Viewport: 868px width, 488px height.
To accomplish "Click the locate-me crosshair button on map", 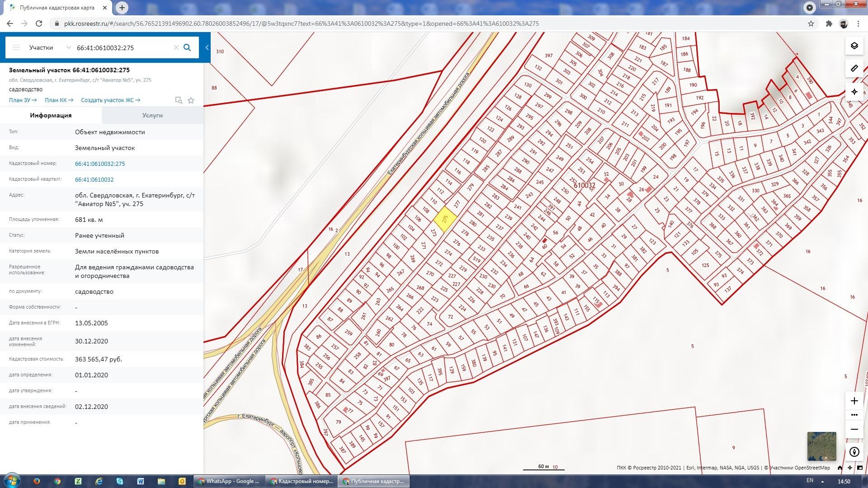I will tap(854, 92).
